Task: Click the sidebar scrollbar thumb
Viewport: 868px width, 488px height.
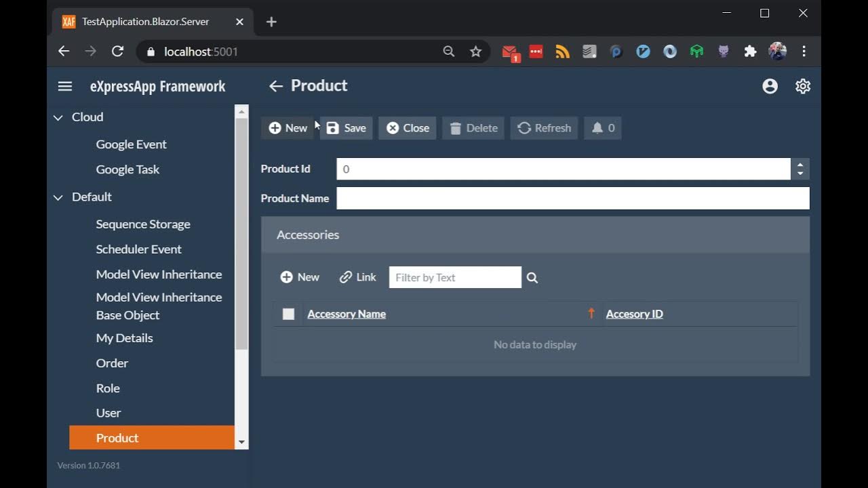Action: click(x=241, y=233)
